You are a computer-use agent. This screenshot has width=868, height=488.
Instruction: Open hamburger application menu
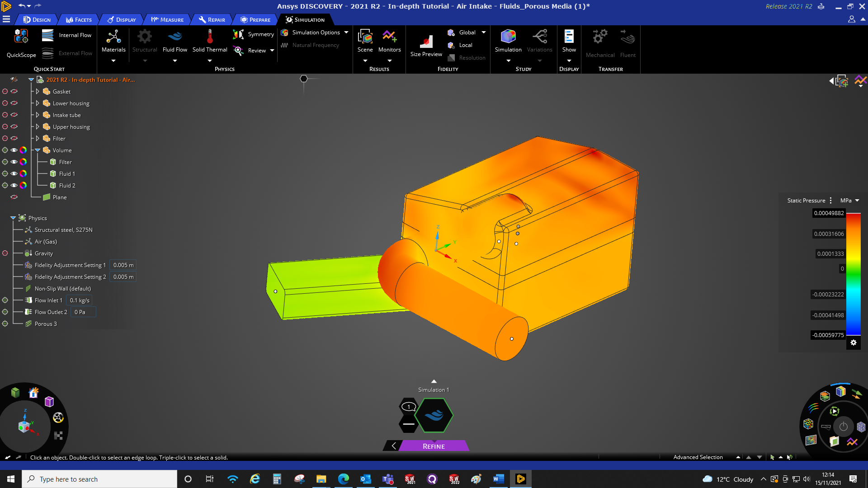coord(6,19)
